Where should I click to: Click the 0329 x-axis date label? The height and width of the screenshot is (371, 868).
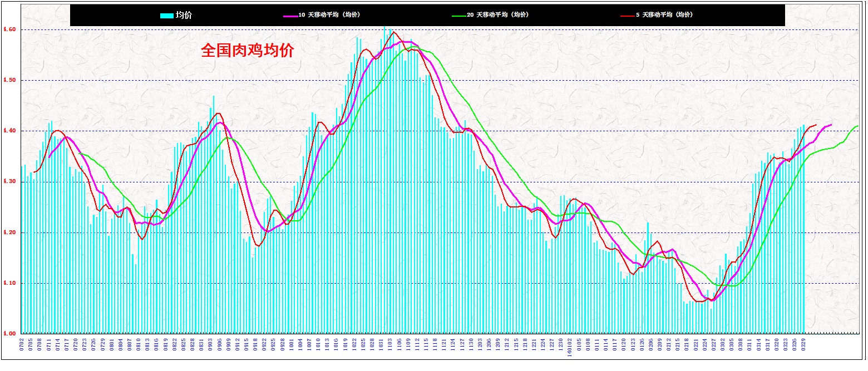(x=803, y=345)
